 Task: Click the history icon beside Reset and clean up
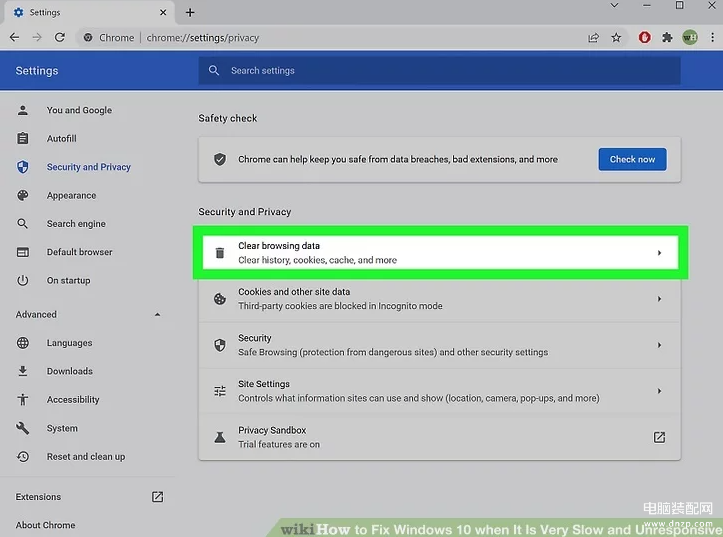coord(23,457)
